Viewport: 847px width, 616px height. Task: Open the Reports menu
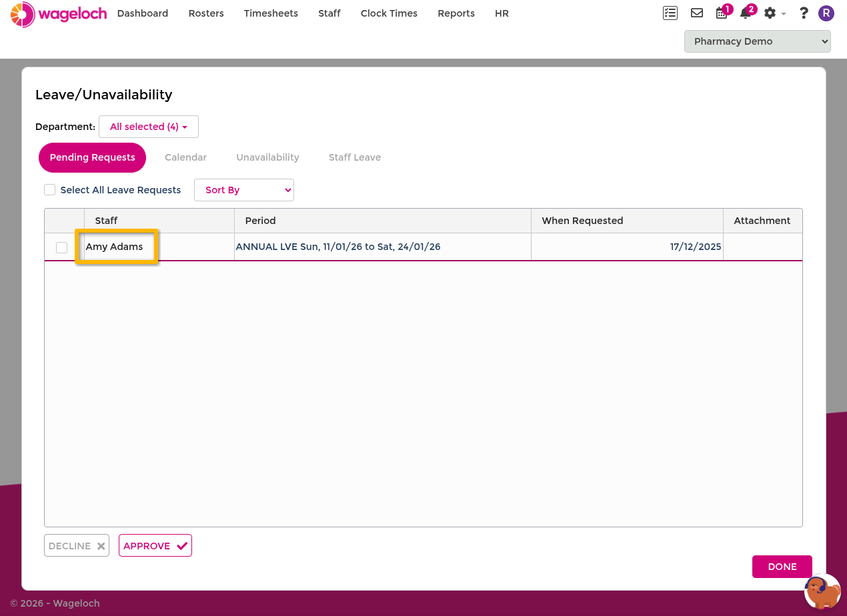click(x=456, y=13)
